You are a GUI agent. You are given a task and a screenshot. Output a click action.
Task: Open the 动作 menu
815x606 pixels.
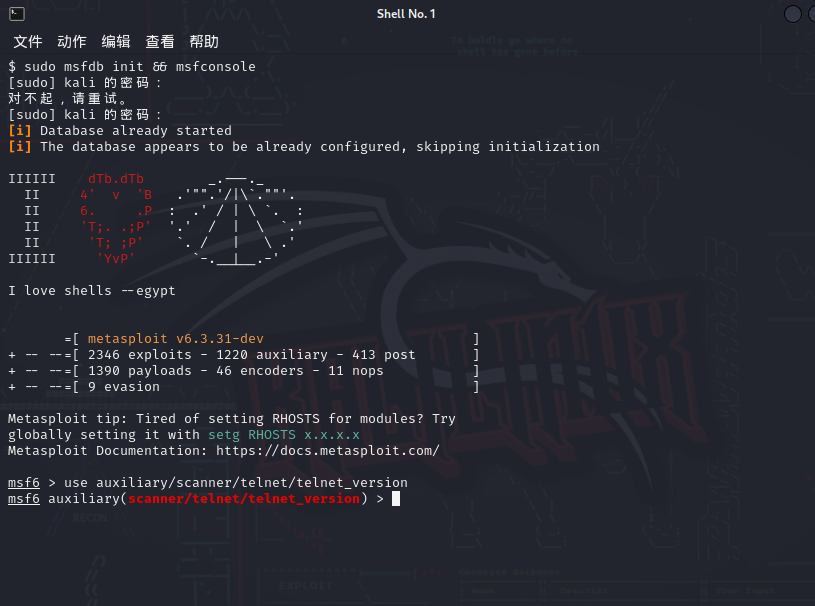click(x=72, y=42)
